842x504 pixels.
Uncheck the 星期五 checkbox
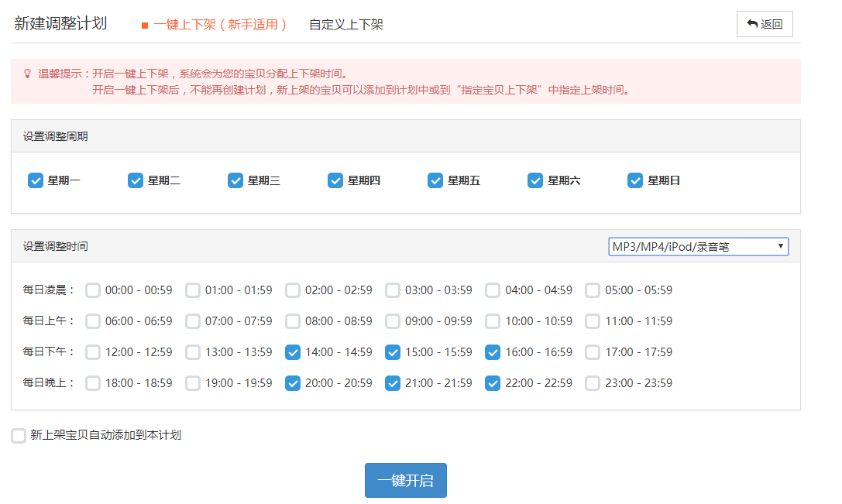[x=435, y=180]
